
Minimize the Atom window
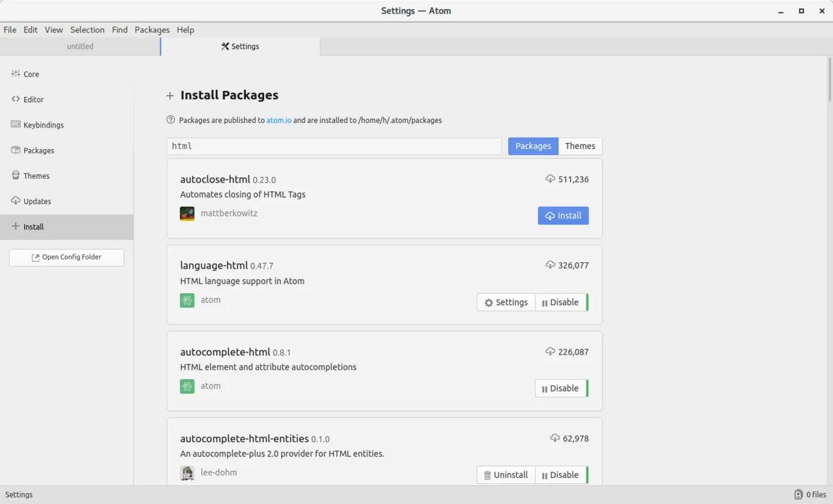click(x=780, y=11)
